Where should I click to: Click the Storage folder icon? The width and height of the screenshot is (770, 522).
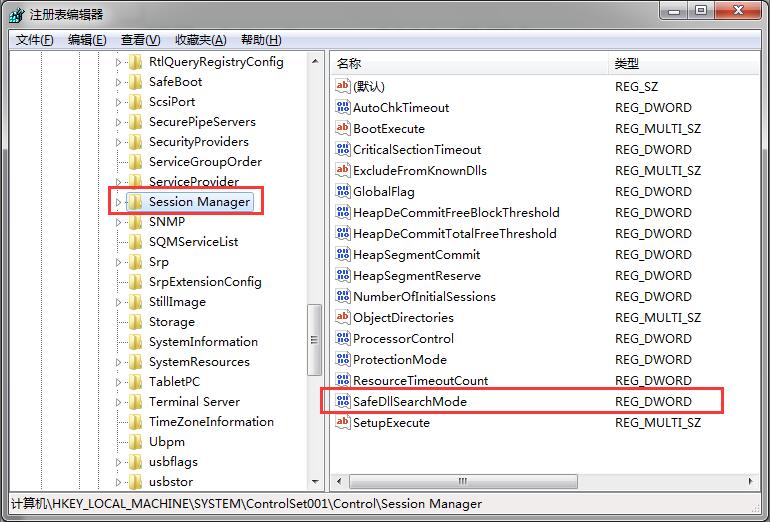135,322
